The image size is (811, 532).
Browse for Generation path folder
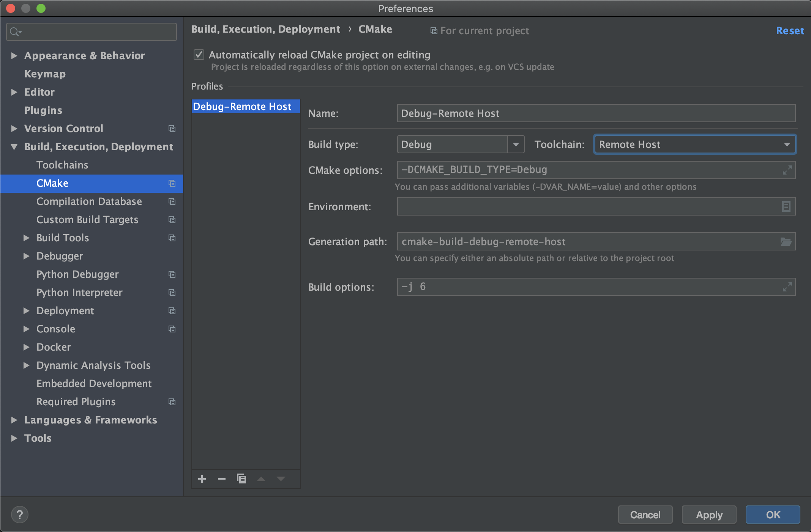tap(786, 242)
